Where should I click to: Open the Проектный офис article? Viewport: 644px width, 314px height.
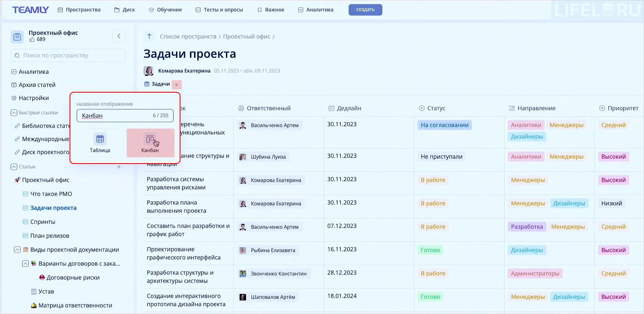pos(42,180)
